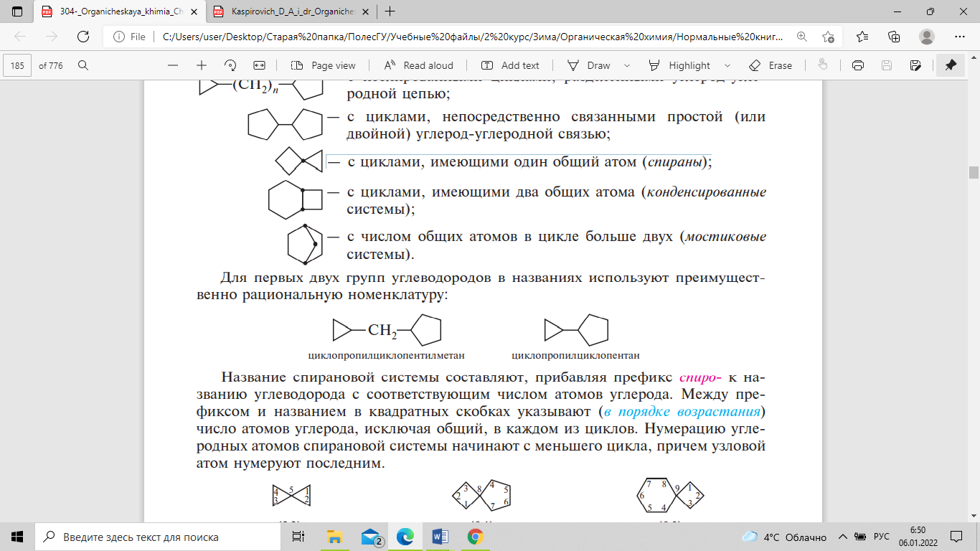
Task: Add this page to favorites
Action: [x=829, y=37]
